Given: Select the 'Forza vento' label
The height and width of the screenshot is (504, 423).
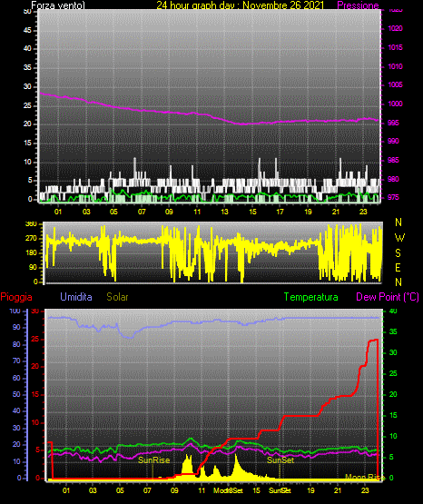Looking at the screenshot, I should coord(58,5).
